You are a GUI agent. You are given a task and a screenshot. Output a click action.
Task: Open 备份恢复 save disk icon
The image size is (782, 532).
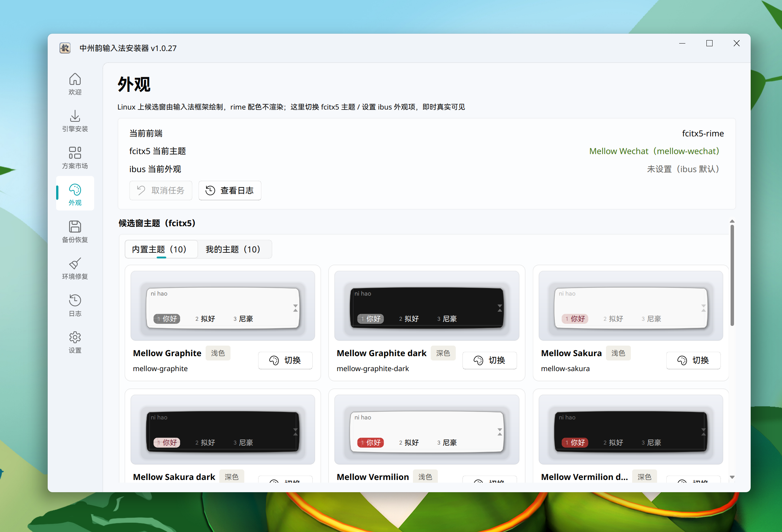pyautogui.click(x=75, y=227)
